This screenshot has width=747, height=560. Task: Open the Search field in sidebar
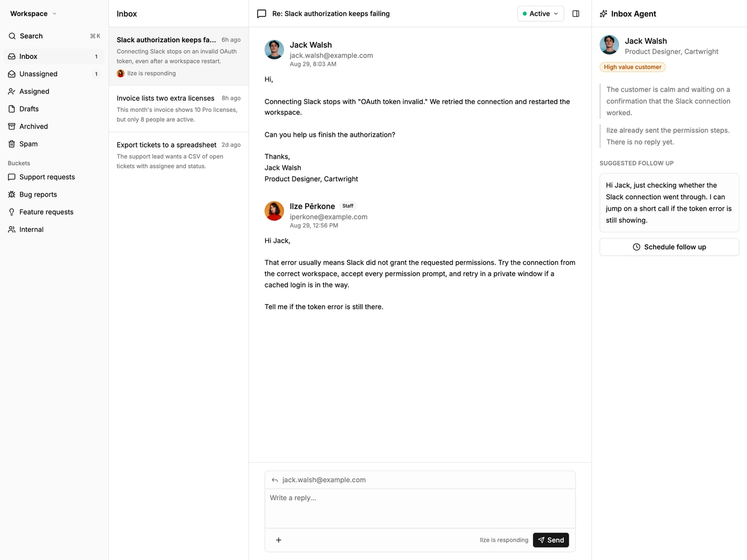(54, 36)
